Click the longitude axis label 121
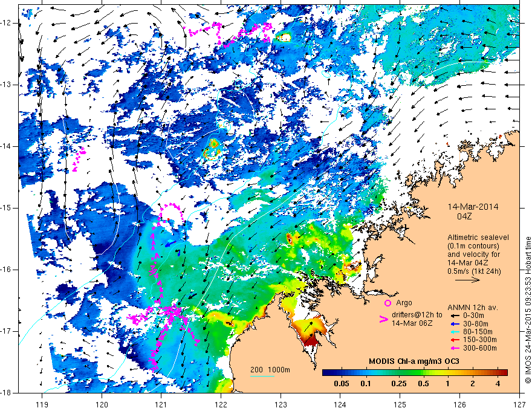The width and height of the screenshot is (532, 411). (x=161, y=404)
